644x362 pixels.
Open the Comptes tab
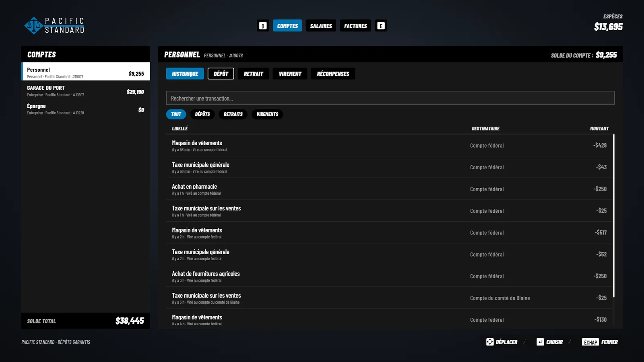287,26
